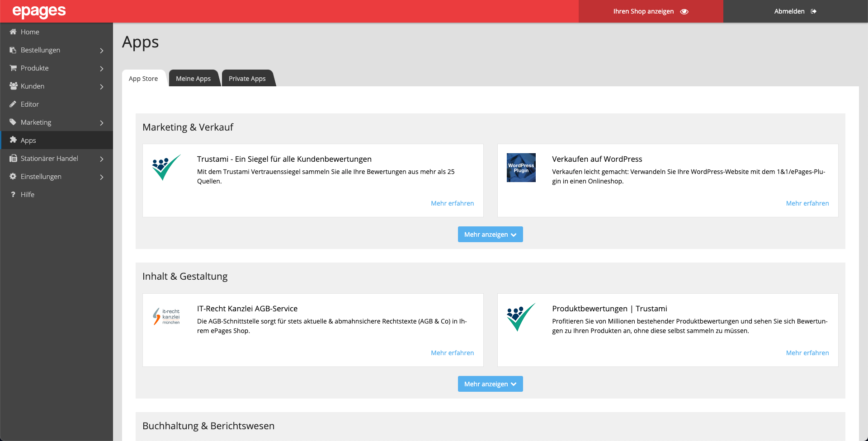Image resolution: width=868 pixels, height=441 pixels.
Task: Click the Kunden people icon
Action: click(x=13, y=86)
